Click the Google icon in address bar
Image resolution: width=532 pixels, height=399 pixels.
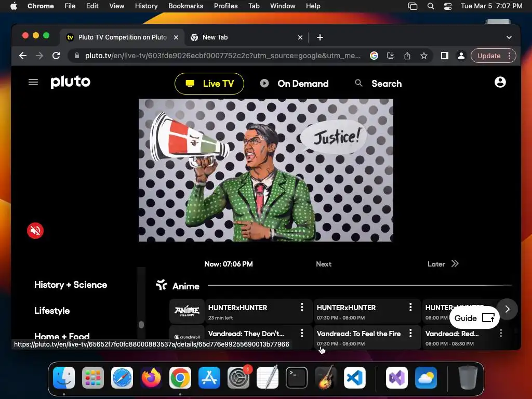coord(374,56)
